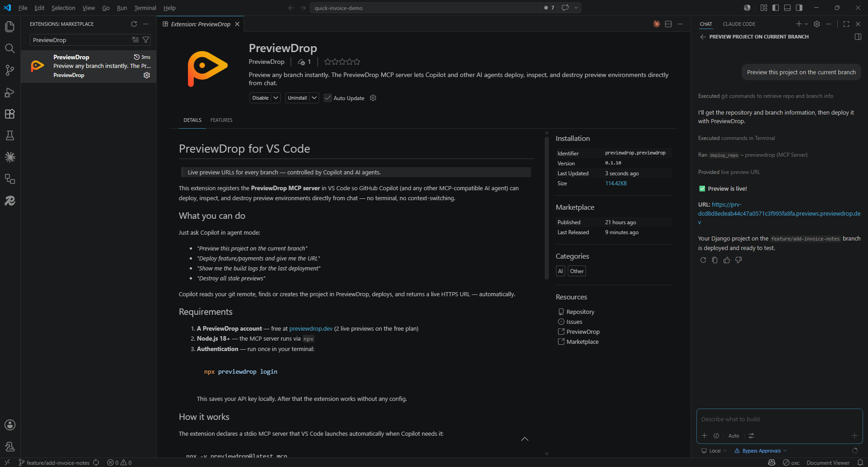Open the Repository resource link
868x467 pixels.
(x=580, y=312)
